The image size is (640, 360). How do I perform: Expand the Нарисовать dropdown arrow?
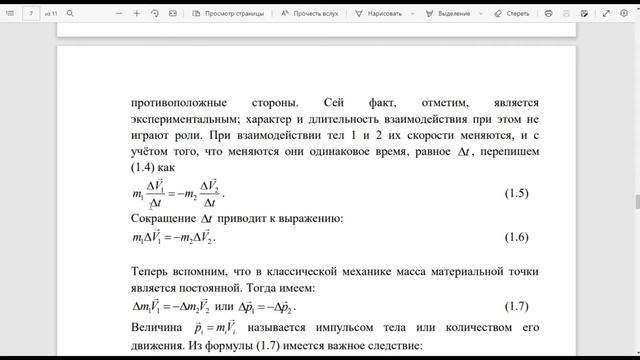[413, 13]
